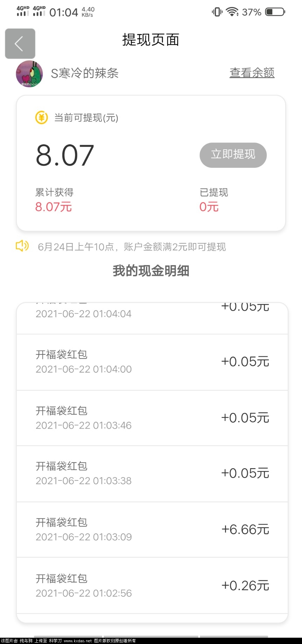Viewport: 302px width, 644px height.
Task: Open the record dated 01:04:00
Action: [152, 362]
